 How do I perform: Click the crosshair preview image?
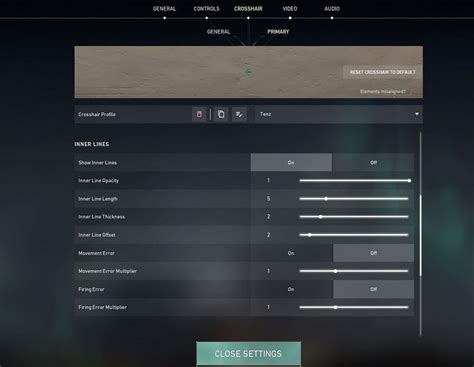pos(249,72)
